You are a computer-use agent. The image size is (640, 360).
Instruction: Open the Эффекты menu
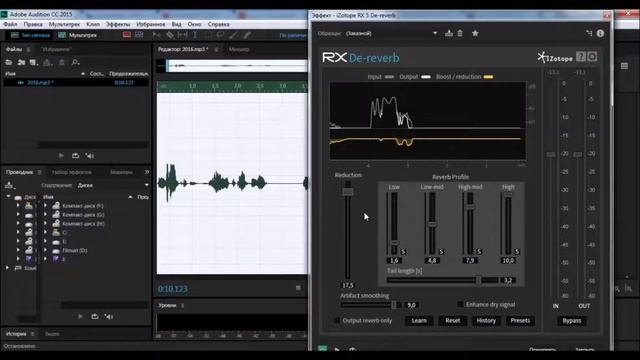tap(118, 24)
